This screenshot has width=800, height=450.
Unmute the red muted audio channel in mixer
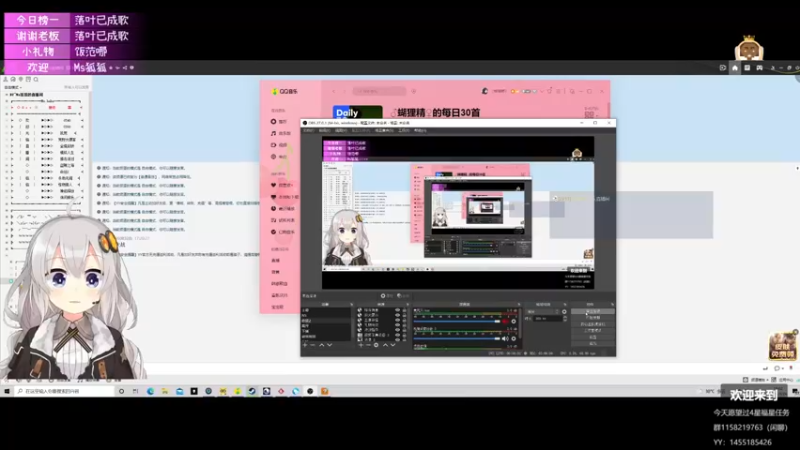[505, 321]
